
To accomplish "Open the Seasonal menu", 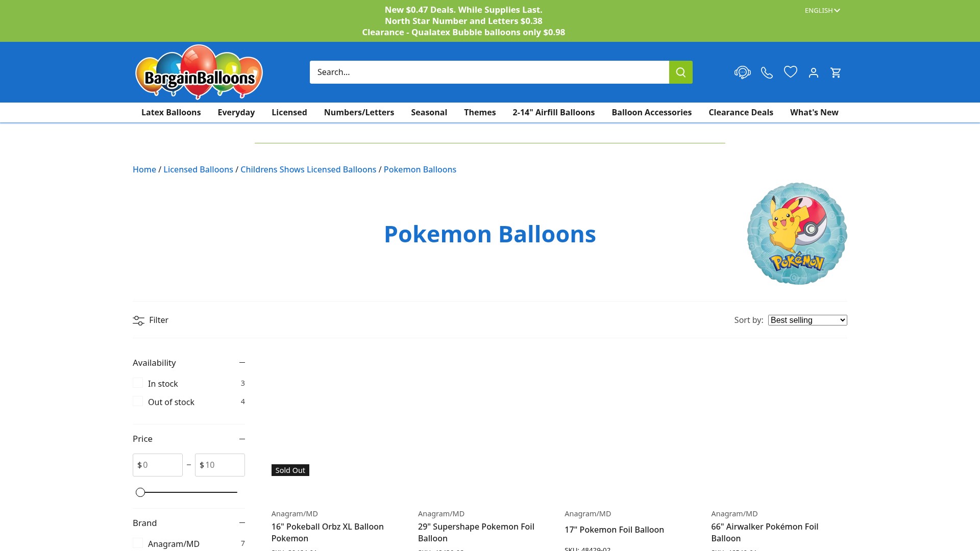I will (x=429, y=112).
